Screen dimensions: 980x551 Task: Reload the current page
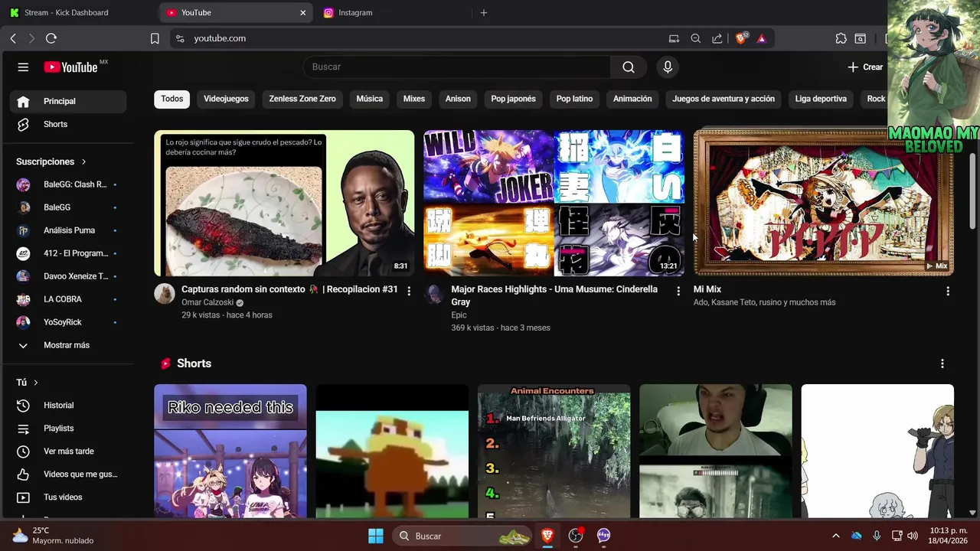point(51,38)
